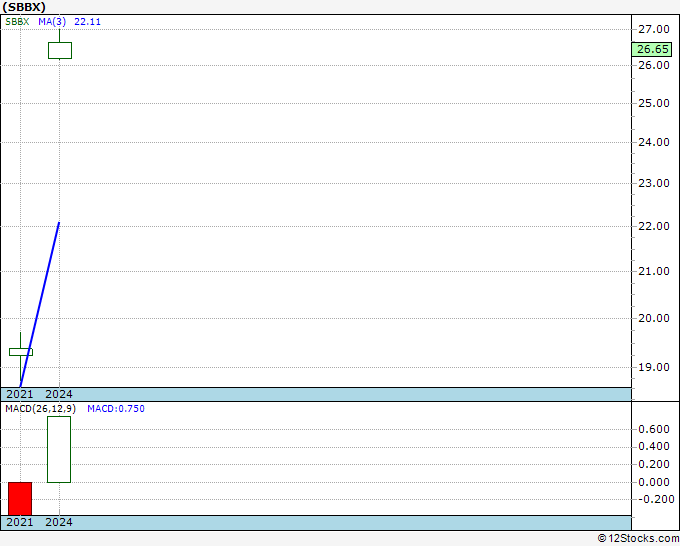This screenshot has width=680, height=546.
Task: Click the 0.200 MACD axis label
Action: click(654, 464)
